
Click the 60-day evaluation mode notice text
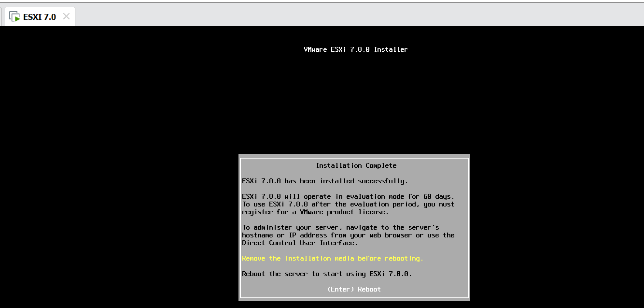click(x=348, y=196)
